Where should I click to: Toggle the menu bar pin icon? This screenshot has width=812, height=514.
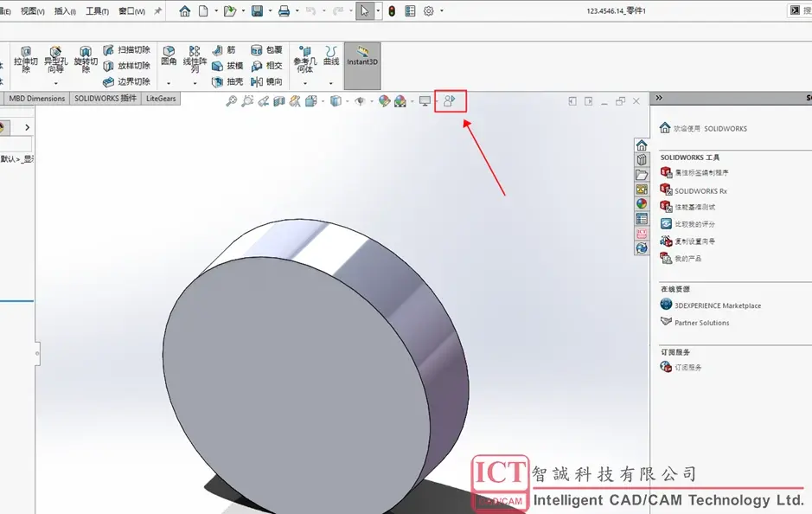click(x=158, y=11)
